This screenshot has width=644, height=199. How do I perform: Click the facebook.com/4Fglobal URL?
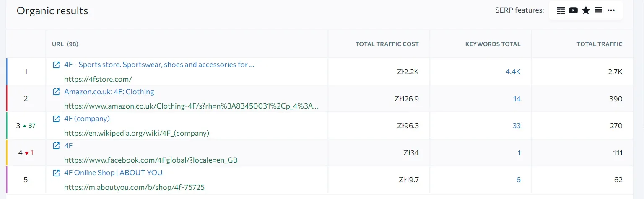(x=151, y=160)
